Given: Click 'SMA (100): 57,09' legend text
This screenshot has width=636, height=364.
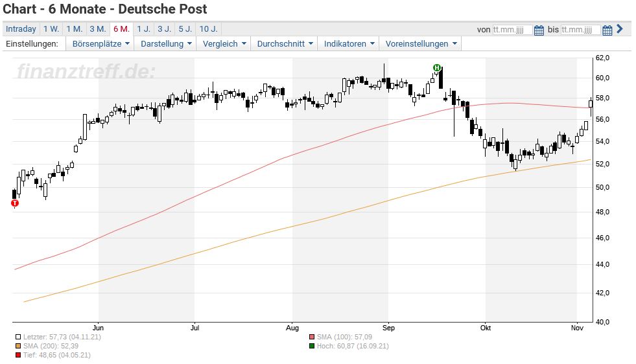Looking at the screenshot, I should [x=344, y=337].
